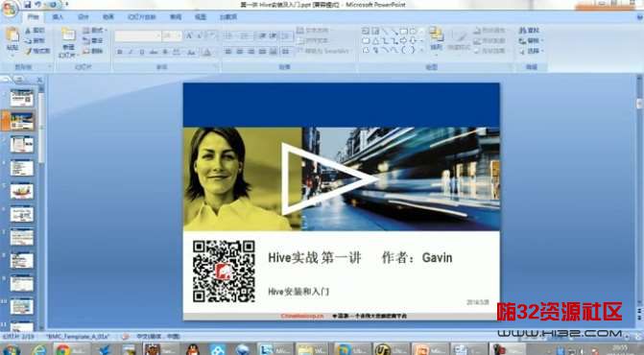
Task: Open the View ribbon tab
Action: point(200,17)
